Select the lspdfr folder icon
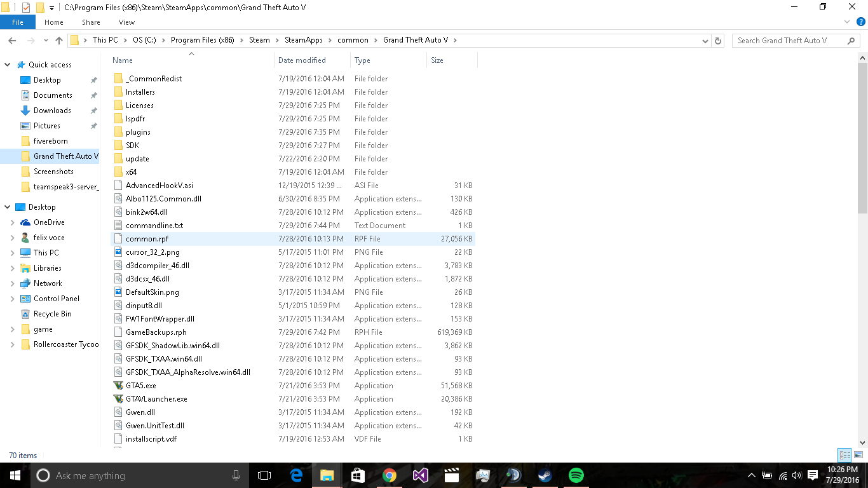This screenshot has width=868, height=488. pos(118,119)
